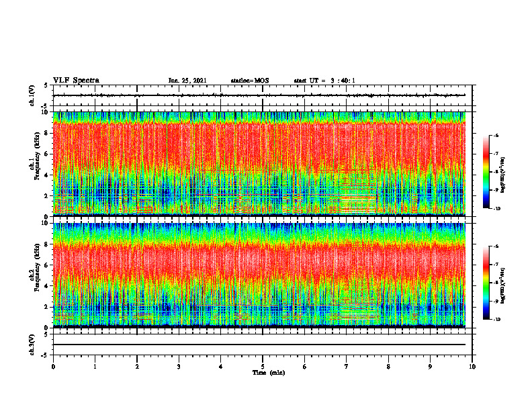Click the "VLF Spectra" plot title

click(x=76, y=81)
